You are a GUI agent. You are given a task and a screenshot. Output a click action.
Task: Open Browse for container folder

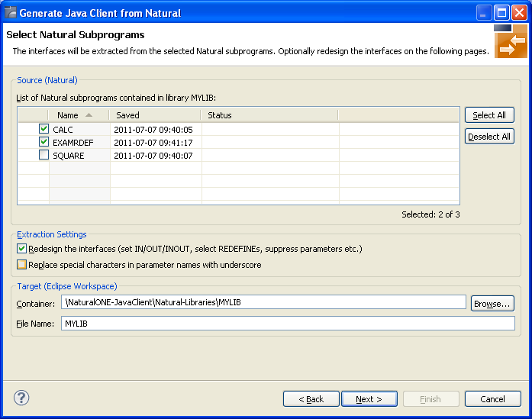click(492, 304)
